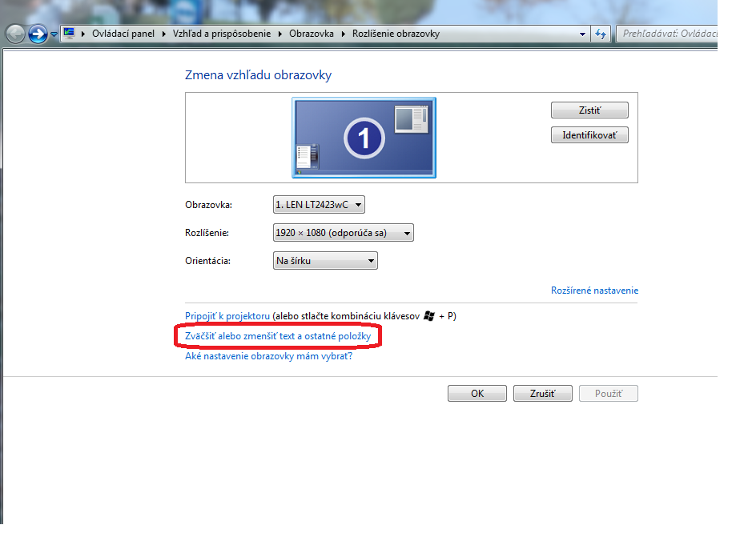Click the Obrazovka: label
Screen dimensions: 756x537
(x=208, y=205)
